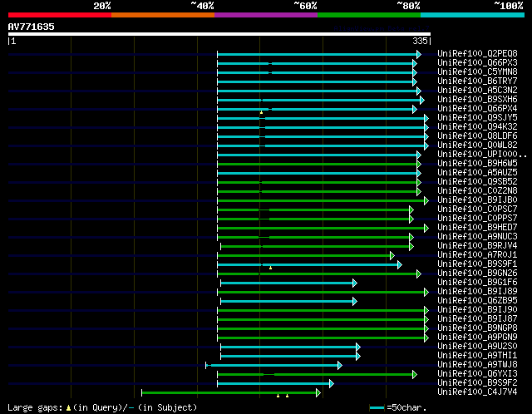Image resolution: width=532 pixels, height=414 pixels.
Task: Click the UniRef100_A5AUZ5 label
Action: pos(477,173)
